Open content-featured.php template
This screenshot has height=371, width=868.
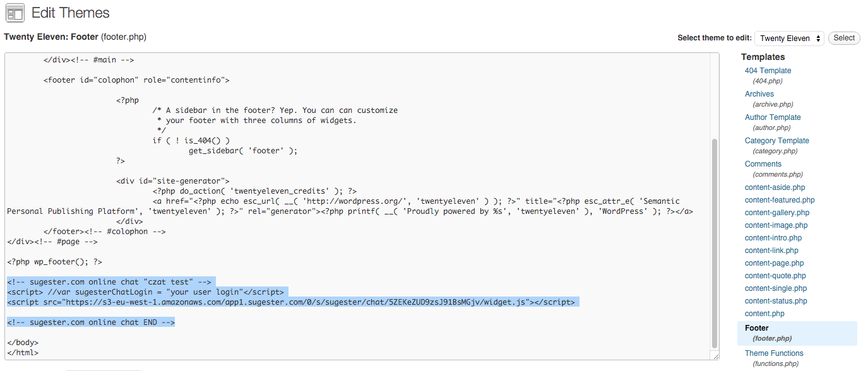pyautogui.click(x=780, y=200)
